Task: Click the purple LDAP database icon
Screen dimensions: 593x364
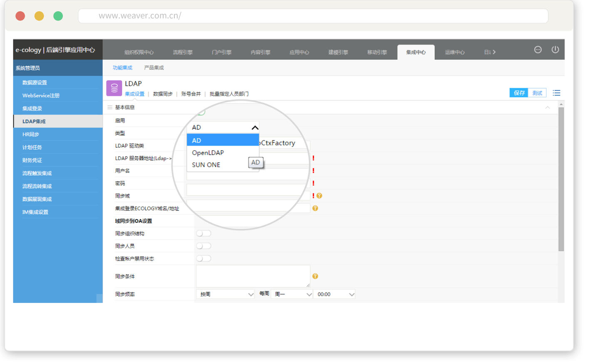Action: click(x=114, y=88)
